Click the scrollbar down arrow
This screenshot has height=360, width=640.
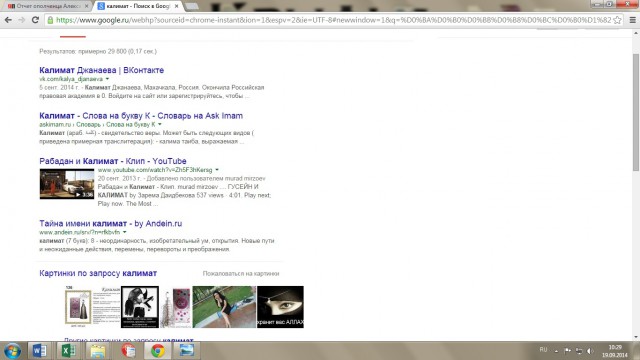(636, 337)
